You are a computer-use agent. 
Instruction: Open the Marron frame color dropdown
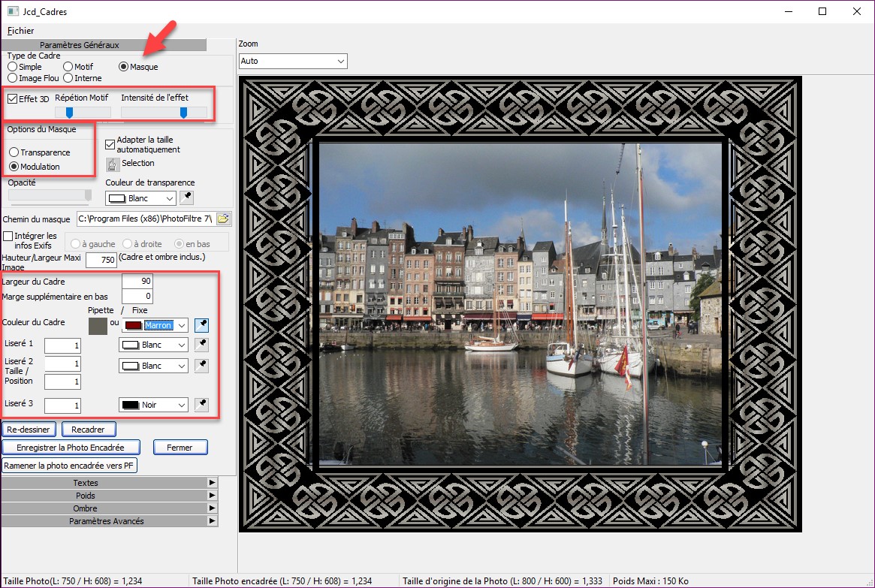click(x=182, y=325)
